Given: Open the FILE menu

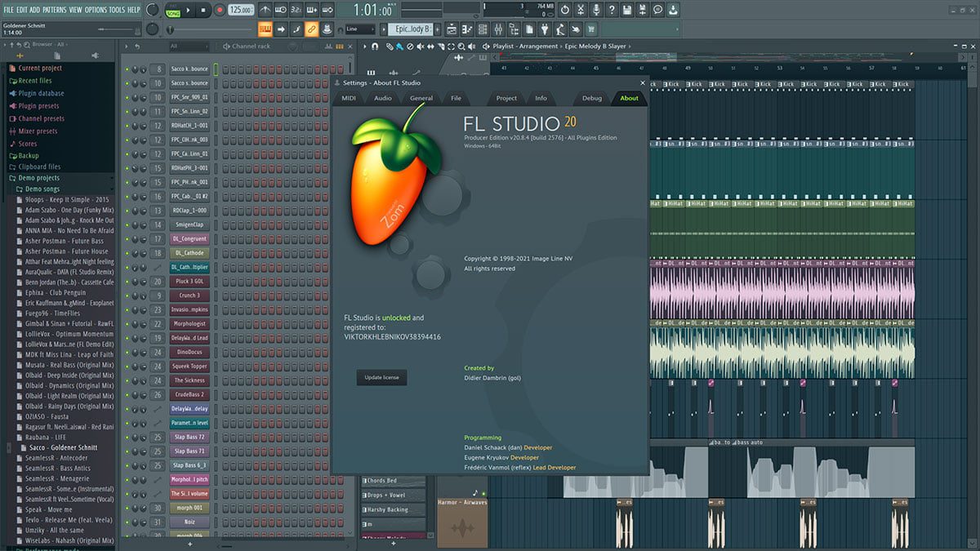Looking at the screenshot, I should tap(8, 9).
